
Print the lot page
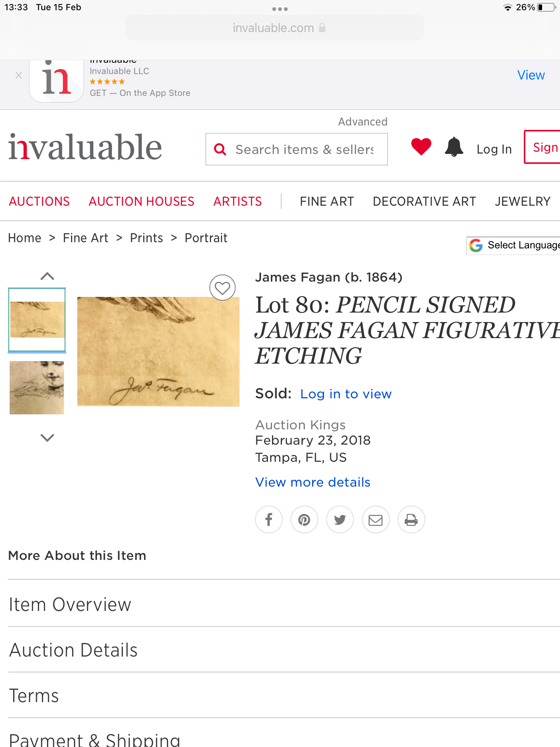[x=411, y=519]
